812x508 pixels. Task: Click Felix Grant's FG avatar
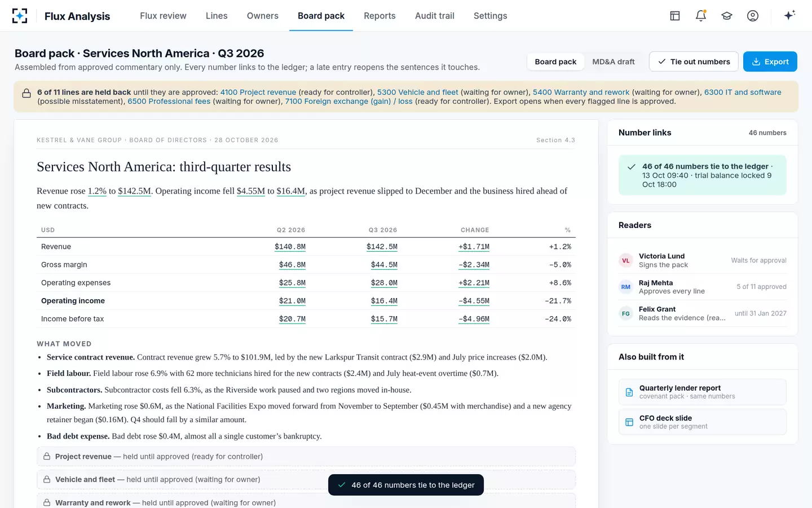(626, 313)
